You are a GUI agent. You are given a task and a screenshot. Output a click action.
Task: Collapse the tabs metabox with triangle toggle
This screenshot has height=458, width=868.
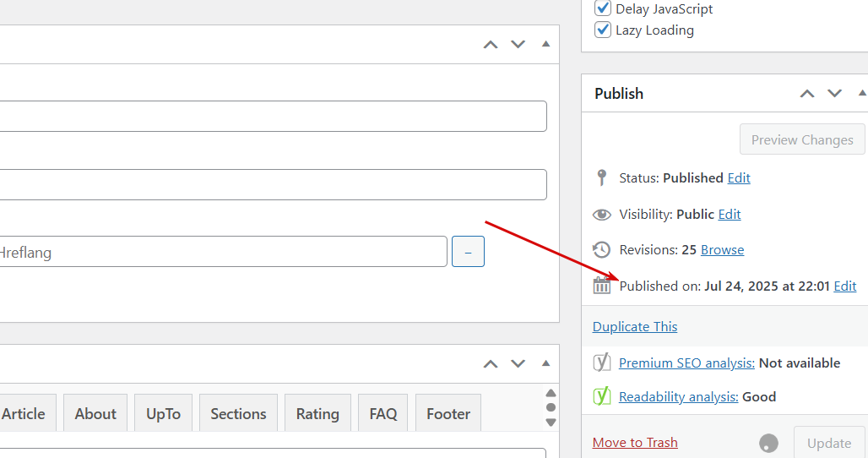[x=545, y=363]
